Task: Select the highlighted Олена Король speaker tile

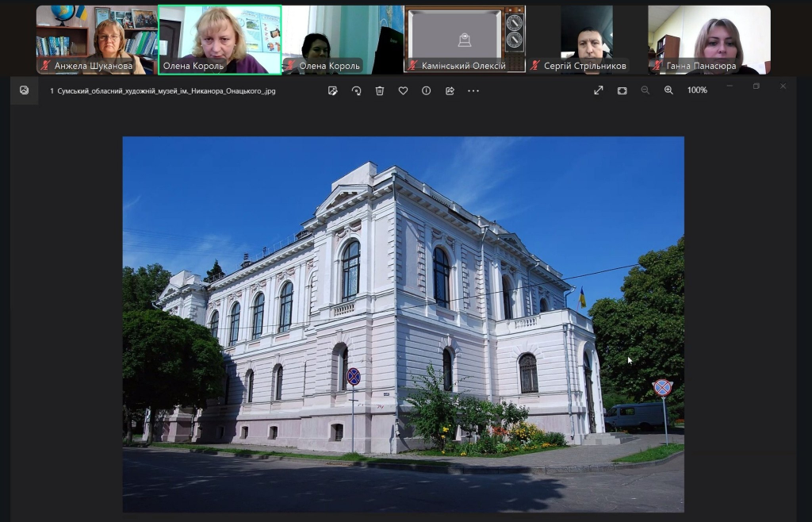Action: (x=220, y=40)
